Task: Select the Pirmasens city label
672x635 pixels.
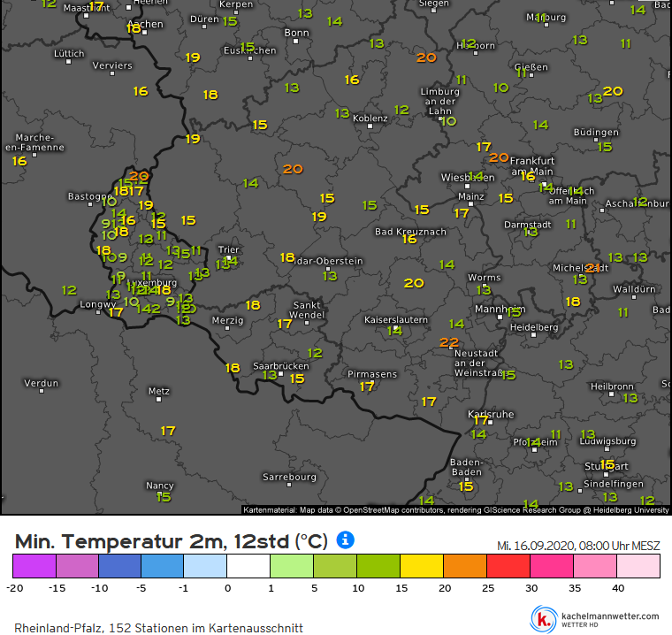Action: 372,374
